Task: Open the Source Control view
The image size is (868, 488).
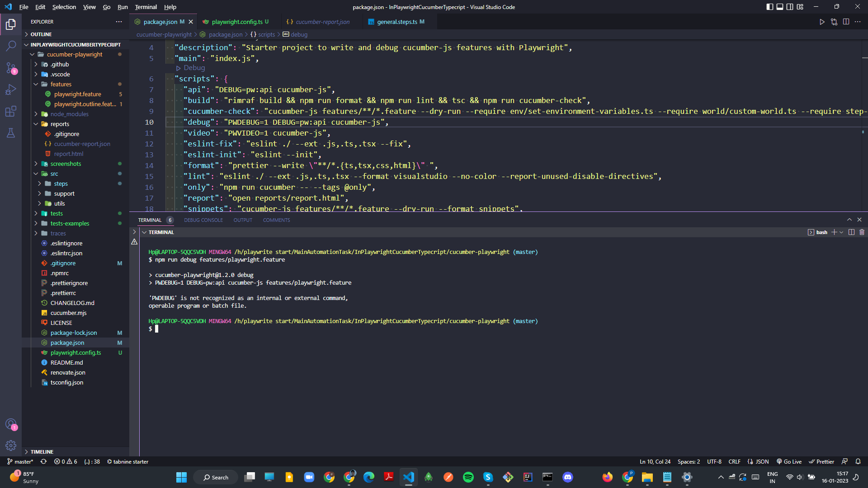Action: tap(11, 68)
